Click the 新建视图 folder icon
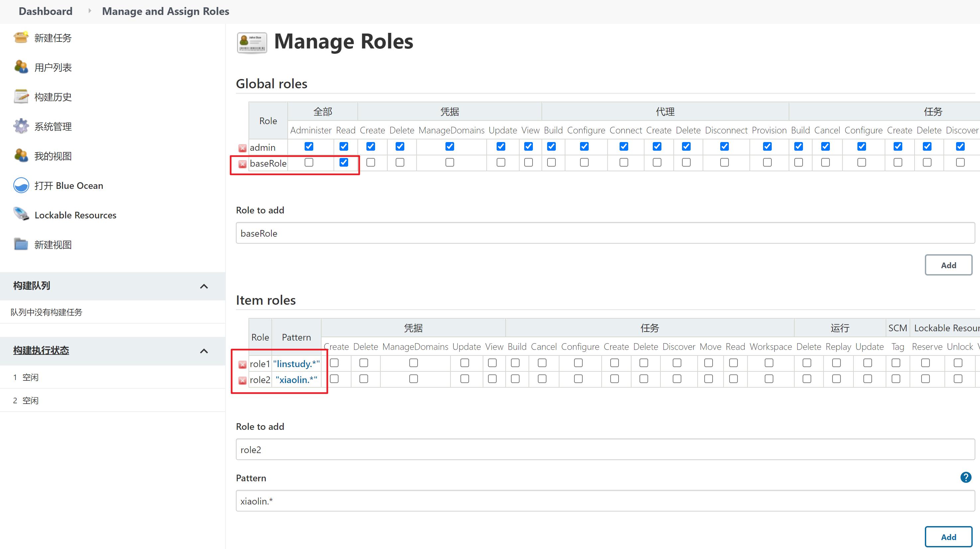980x549 pixels. (21, 245)
